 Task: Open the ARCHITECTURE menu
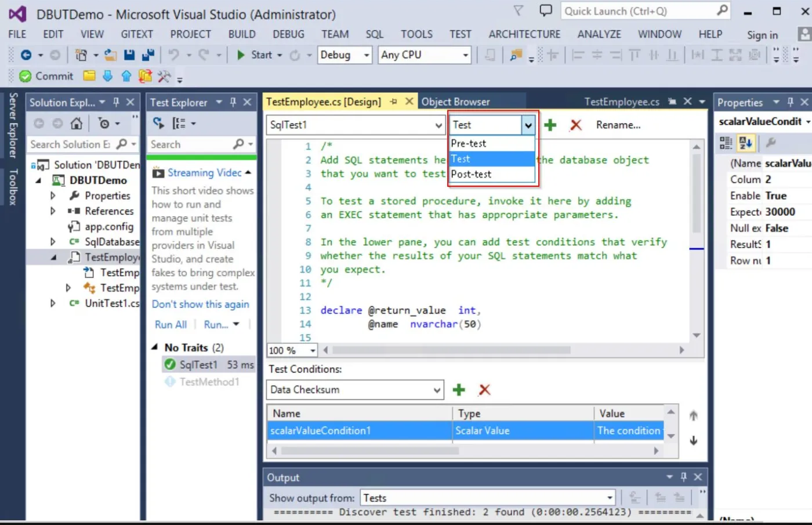(x=524, y=34)
